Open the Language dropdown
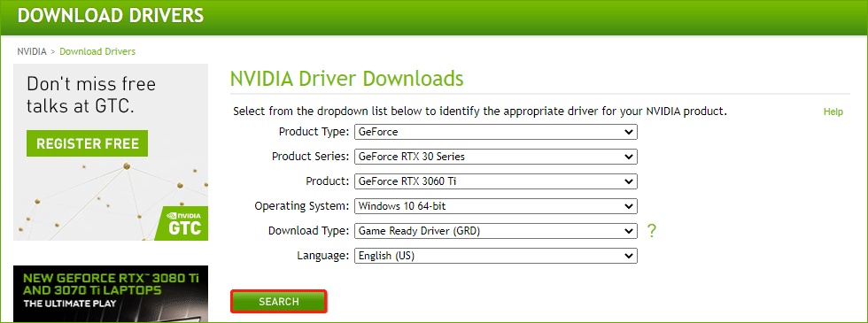The width and height of the screenshot is (868, 323). (496, 256)
